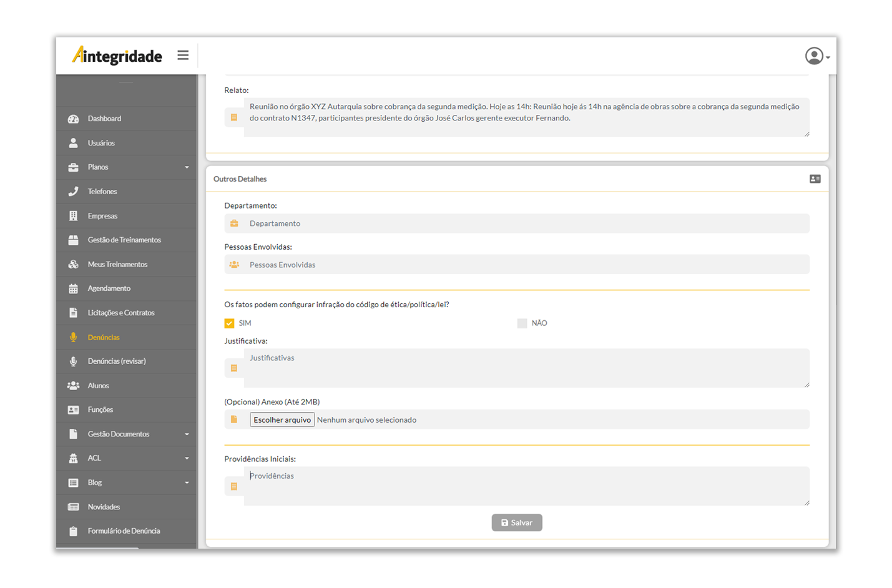Click the contact card icon in Outros Detalhes header

tap(815, 179)
